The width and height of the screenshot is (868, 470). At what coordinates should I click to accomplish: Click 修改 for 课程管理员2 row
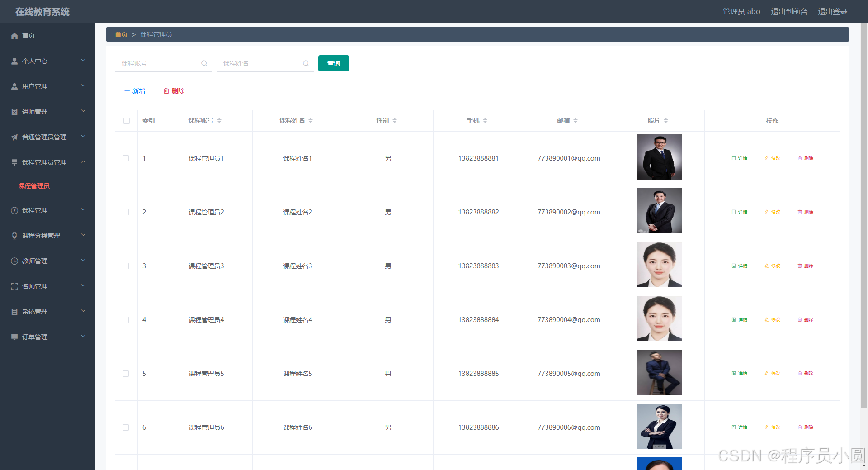tap(772, 212)
